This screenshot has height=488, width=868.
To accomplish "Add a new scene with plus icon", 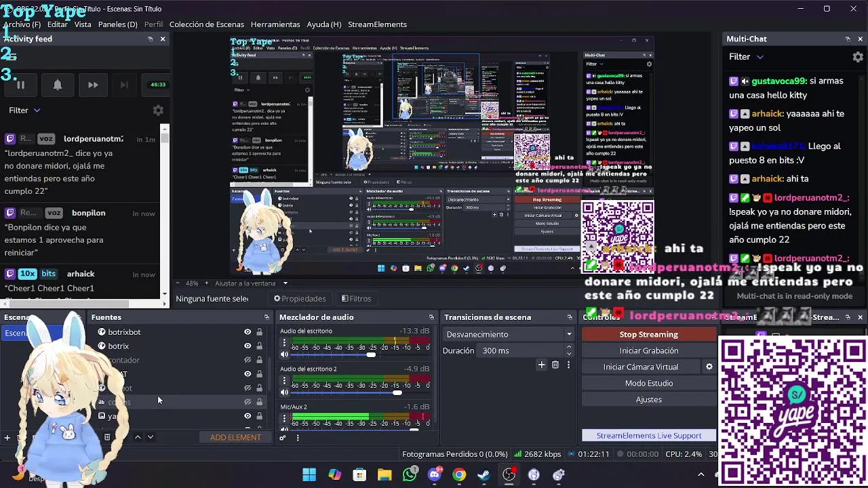I will (x=7, y=438).
